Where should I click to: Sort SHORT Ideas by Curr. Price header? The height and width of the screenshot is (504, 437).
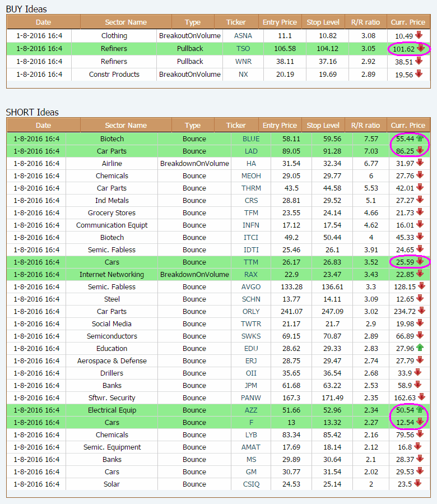[x=408, y=126]
